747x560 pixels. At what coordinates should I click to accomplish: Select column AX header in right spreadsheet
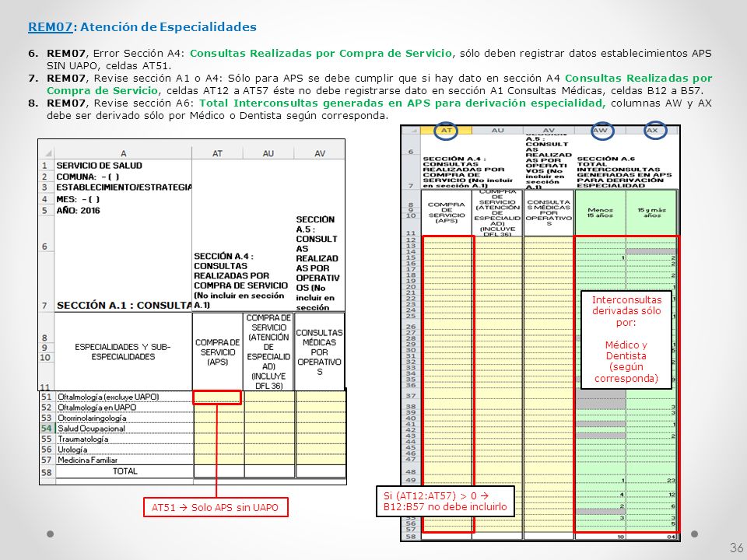653,130
